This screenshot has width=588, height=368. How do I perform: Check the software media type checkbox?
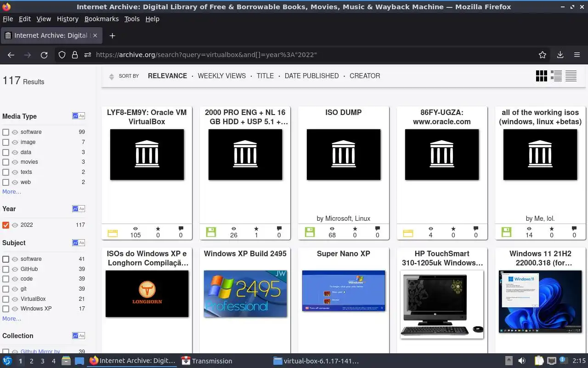pyautogui.click(x=6, y=132)
